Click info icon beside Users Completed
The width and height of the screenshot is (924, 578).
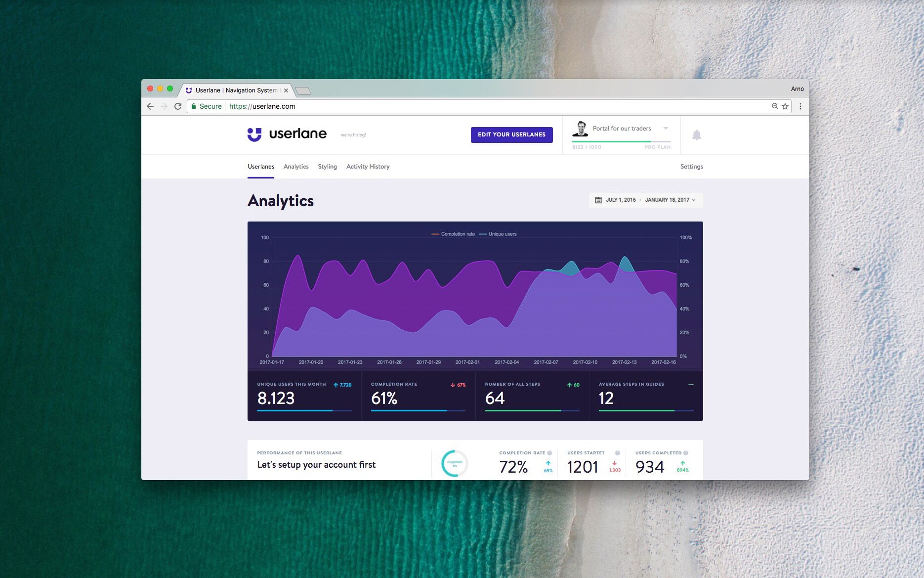click(686, 453)
